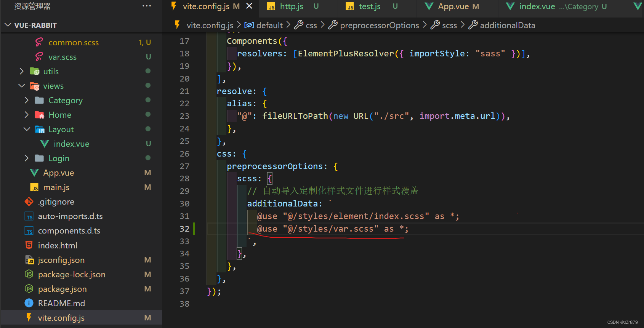Click the info icon beside README.md

pos(29,303)
